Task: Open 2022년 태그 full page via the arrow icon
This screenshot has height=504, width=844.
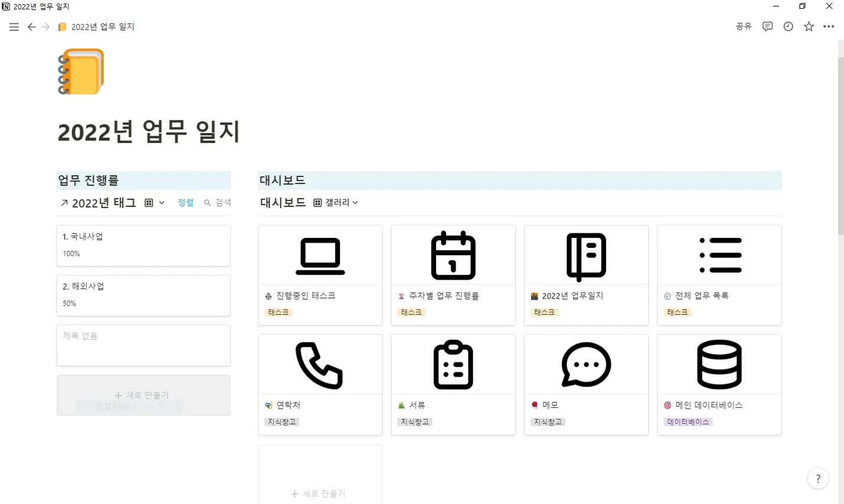Action: tap(64, 203)
